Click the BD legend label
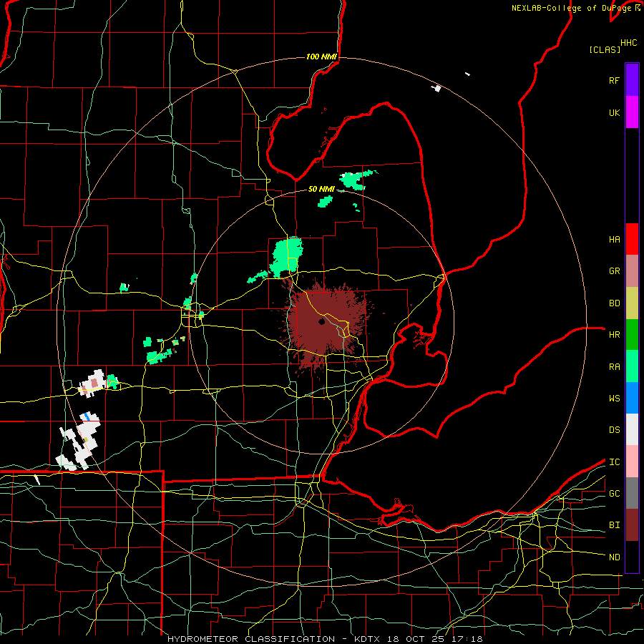 [x=614, y=303]
